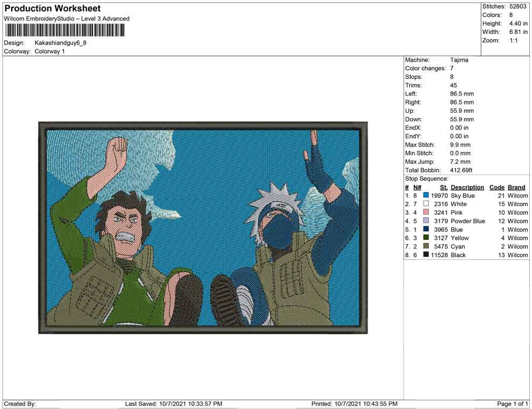Click the 'Colorway 1' value
532x409 pixels.
[49, 52]
